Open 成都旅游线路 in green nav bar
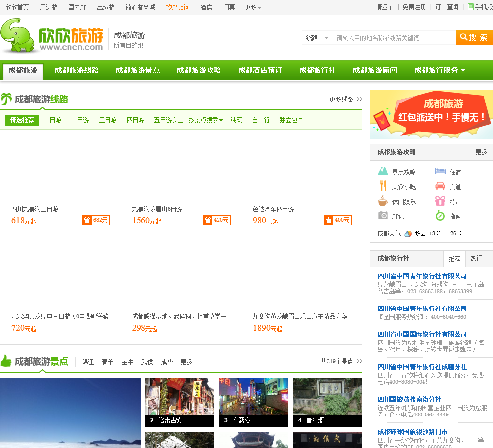The height and width of the screenshot is (448, 493). 77,70
